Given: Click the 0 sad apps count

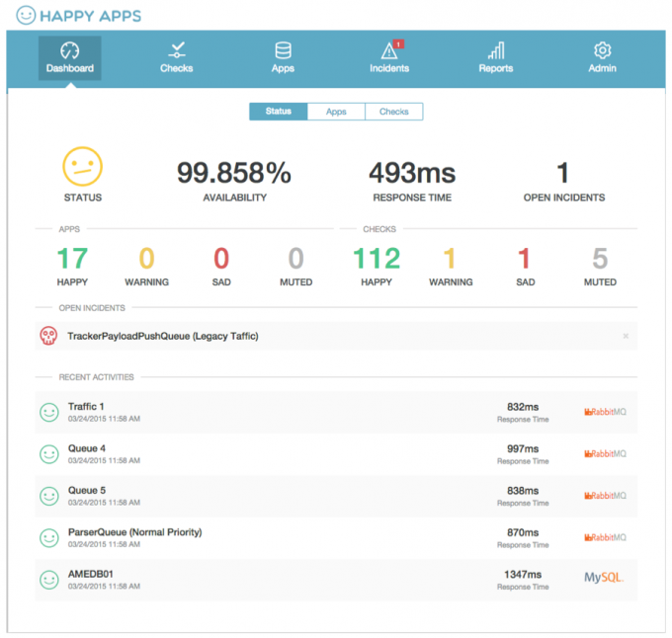Looking at the screenshot, I should point(221,259).
